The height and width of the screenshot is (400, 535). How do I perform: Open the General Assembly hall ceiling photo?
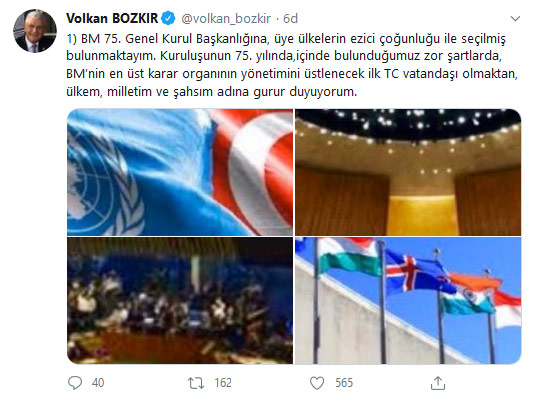pyautogui.click(x=408, y=172)
